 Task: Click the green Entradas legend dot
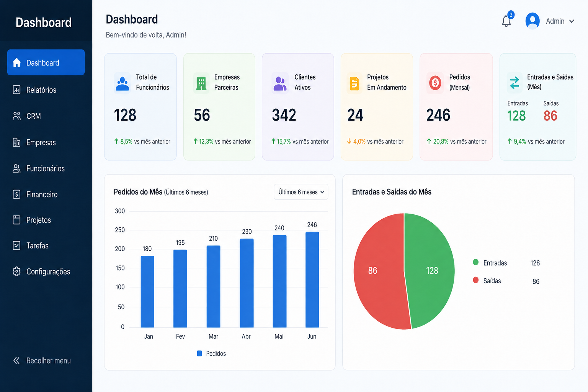(476, 262)
